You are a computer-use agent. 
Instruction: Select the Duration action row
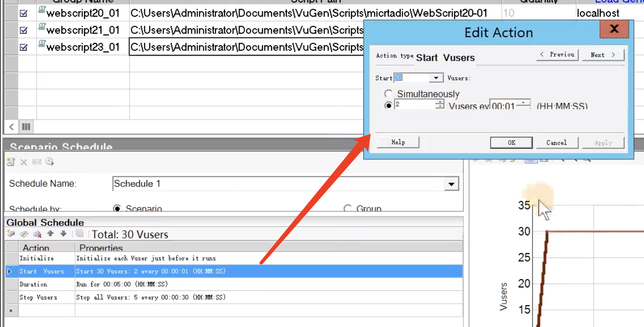[234, 284]
